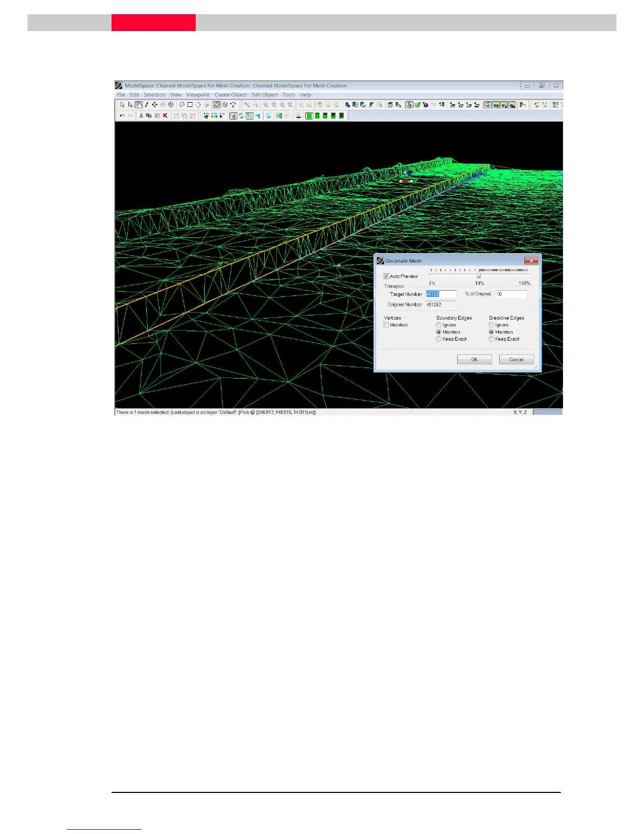Image resolution: width=644 pixels, height=834 pixels.
Task: Choose the green pencil drawing tool
Action: click(146, 105)
